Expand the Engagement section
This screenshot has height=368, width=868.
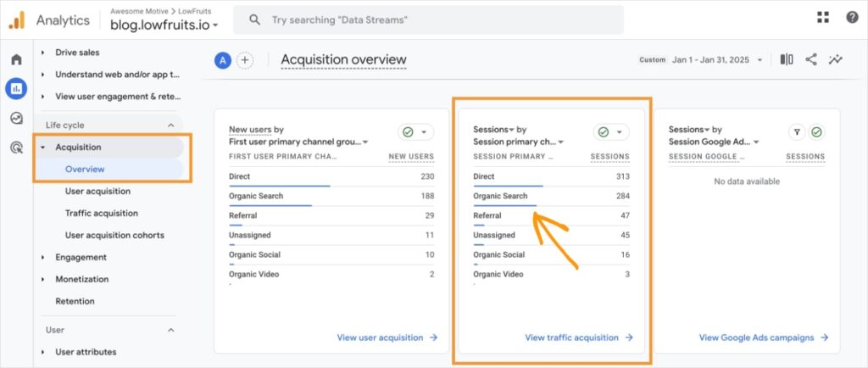click(x=43, y=257)
